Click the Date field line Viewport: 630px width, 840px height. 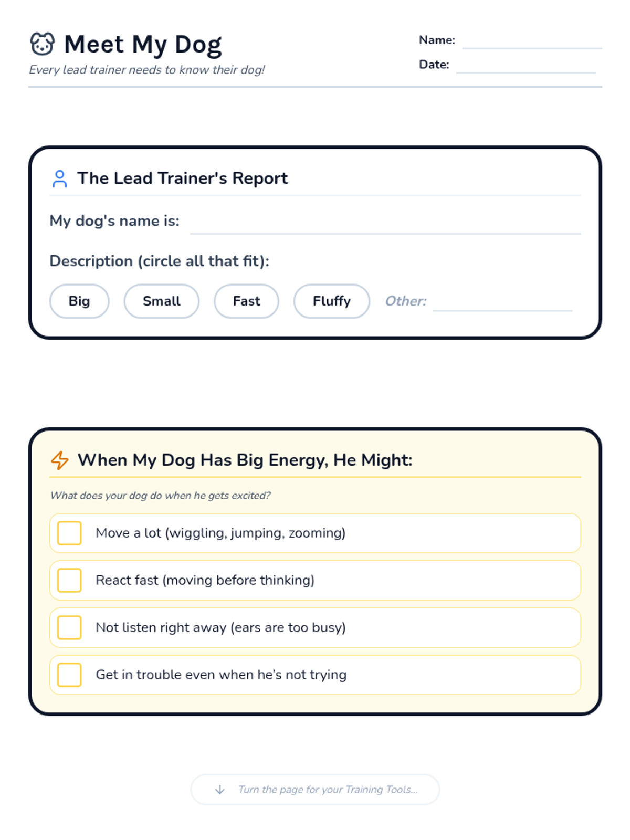(x=526, y=66)
